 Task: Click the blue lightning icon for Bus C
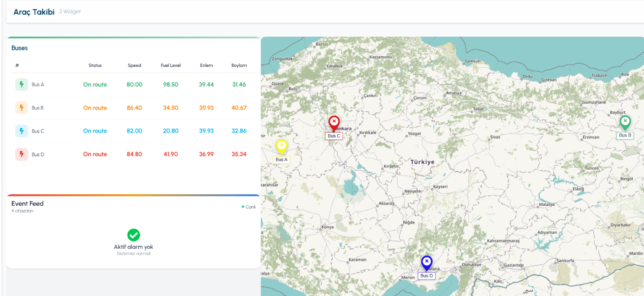22,131
